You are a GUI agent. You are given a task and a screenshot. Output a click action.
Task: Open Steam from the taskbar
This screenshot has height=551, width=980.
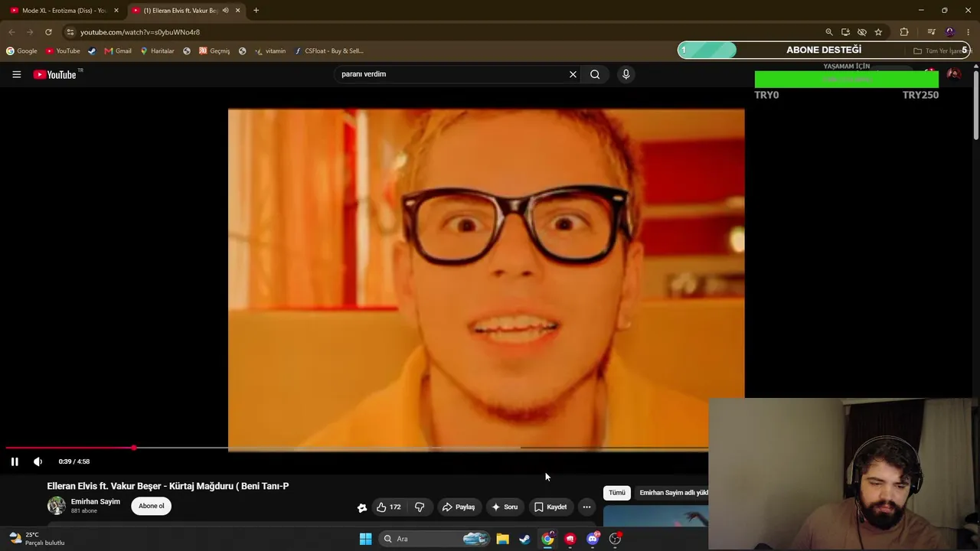click(x=524, y=539)
